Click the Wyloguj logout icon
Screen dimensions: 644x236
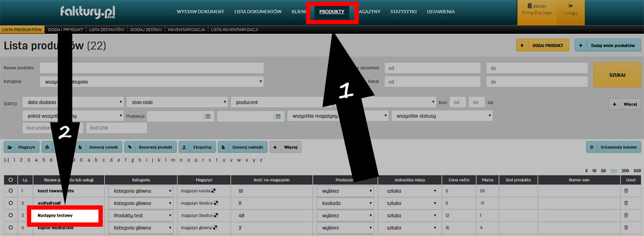571,6
